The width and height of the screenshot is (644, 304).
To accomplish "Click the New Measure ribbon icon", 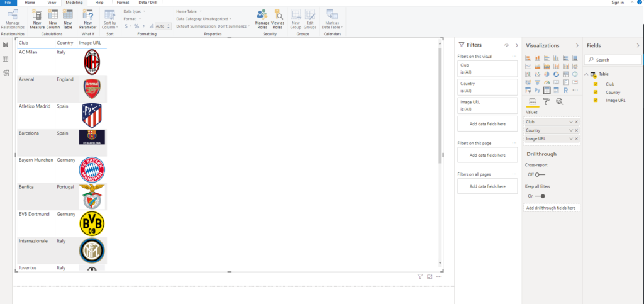I will point(37,20).
